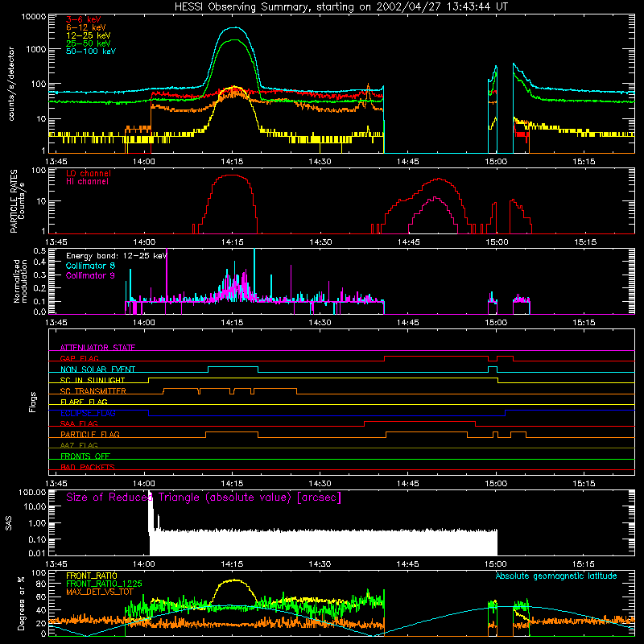This screenshot has width=644, height=644.
Task: Click the Energy band: 12-25 keV label
Action: (117, 256)
